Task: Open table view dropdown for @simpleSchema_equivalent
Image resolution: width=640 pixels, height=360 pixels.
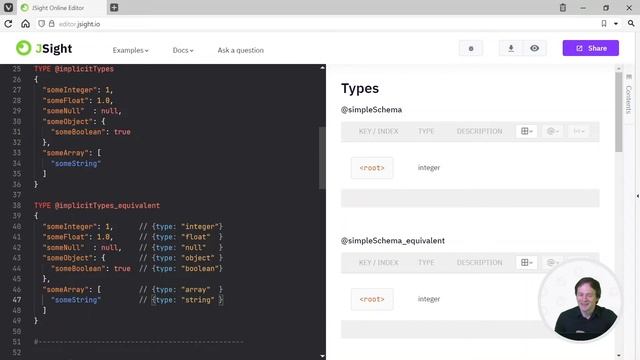Action: pos(527,262)
